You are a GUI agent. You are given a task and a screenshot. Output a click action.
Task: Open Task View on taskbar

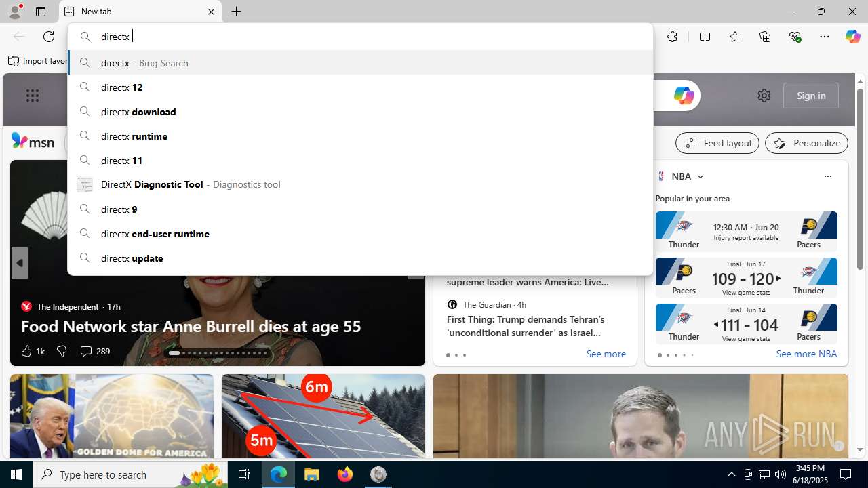point(244,474)
